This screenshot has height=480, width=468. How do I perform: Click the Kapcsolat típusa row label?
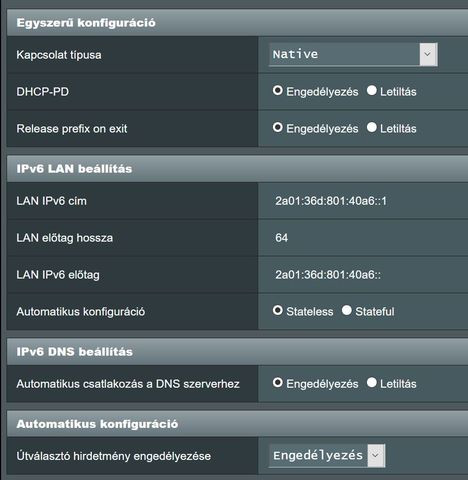59,55
